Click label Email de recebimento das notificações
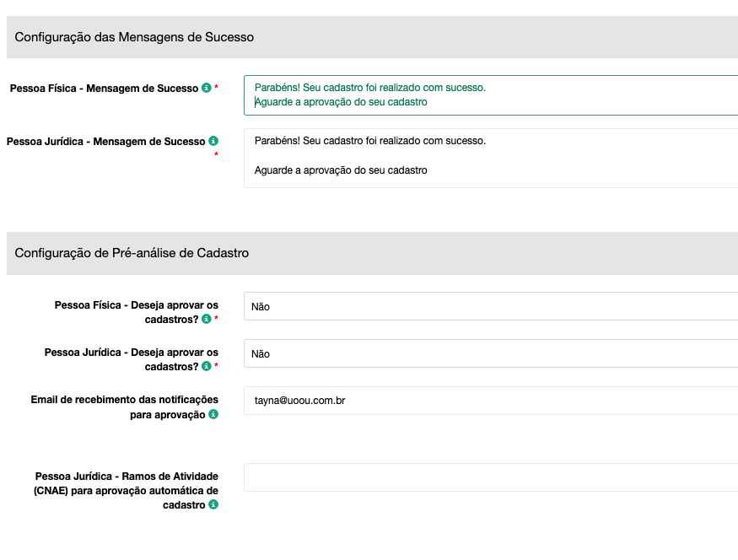This screenshot has width=738, height=560. pyautogui.click(x=125, y=407)
